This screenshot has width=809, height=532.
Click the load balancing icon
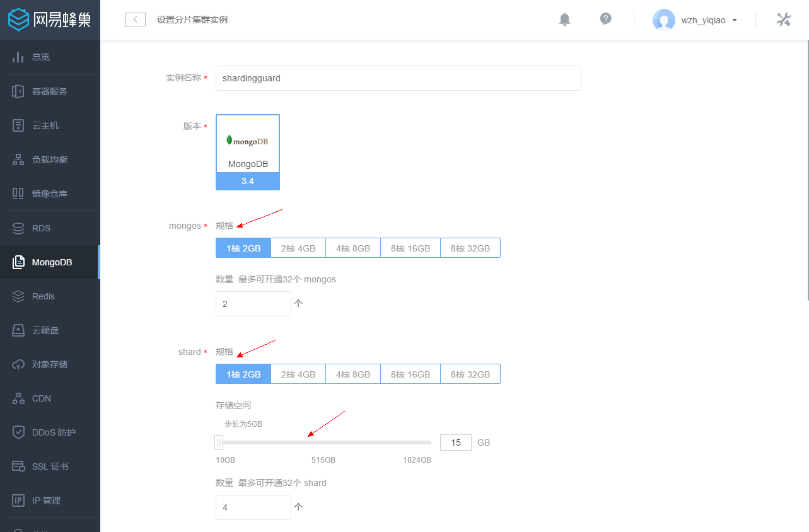point(18,159)
